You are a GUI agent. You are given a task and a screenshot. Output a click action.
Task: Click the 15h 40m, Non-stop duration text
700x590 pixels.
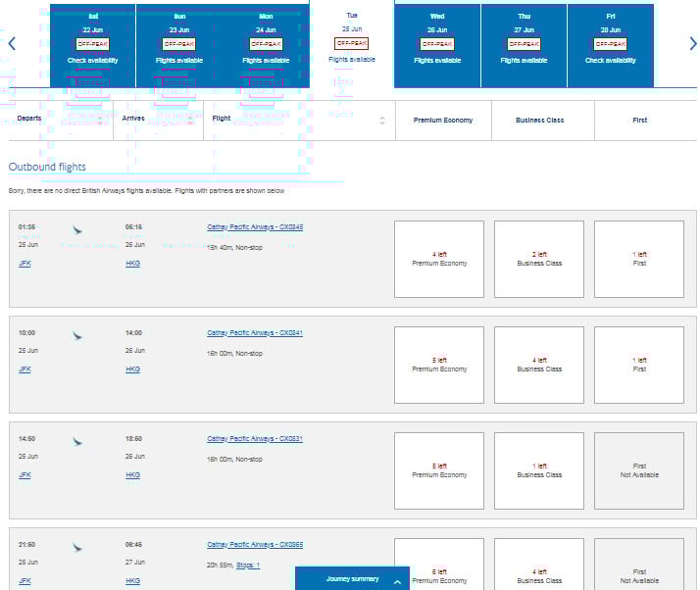[x=234, y=247]
